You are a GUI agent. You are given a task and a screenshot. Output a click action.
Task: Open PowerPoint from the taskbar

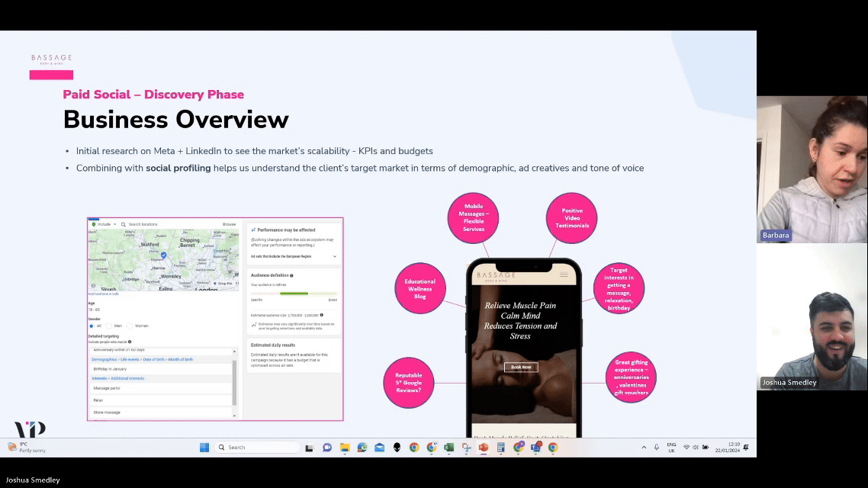pyautogui.click(x=484, y=447)
